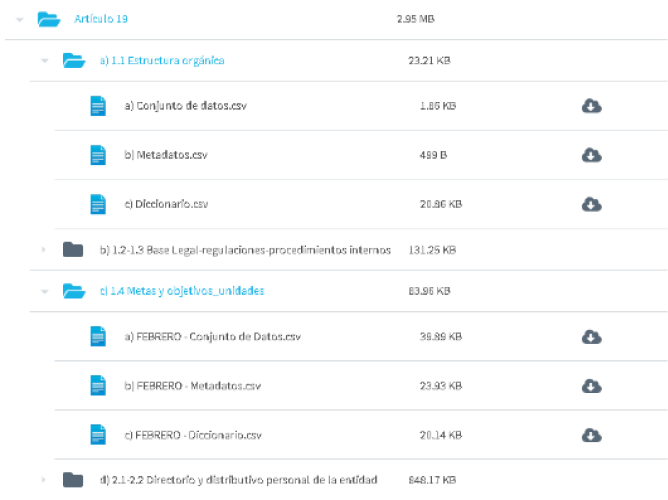The width and height of the screenshot is (668, 500).
Task: Click the 1.4 Metas y objetivos folder icon
Action: 74,291
